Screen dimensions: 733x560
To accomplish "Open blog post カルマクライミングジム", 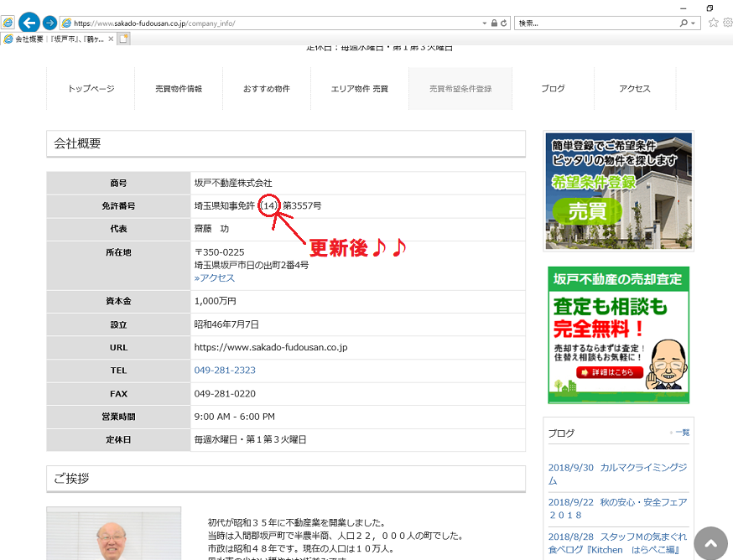I will tap(617, 474).
